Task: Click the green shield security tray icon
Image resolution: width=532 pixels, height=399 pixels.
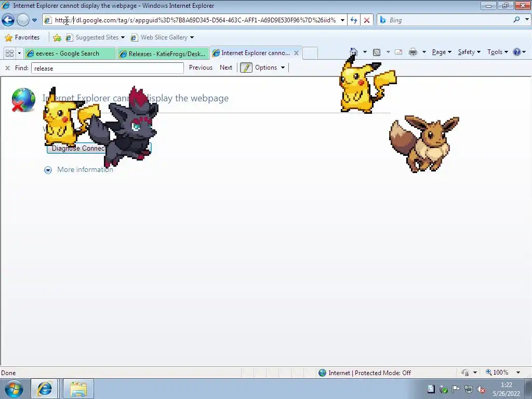Action: [444, 389]
